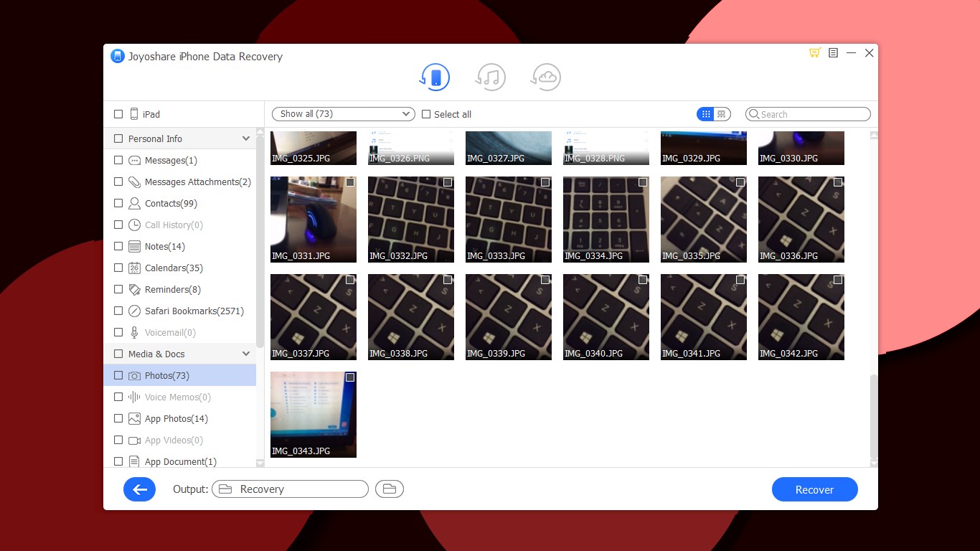Click the Reminders icon
This screenshot has width=980, height=551.
134,290
